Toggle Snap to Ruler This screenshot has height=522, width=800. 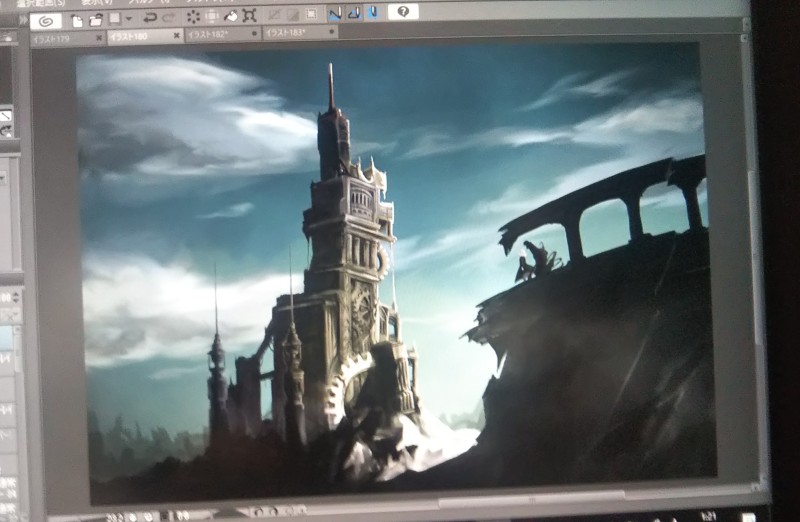point(335,13)
